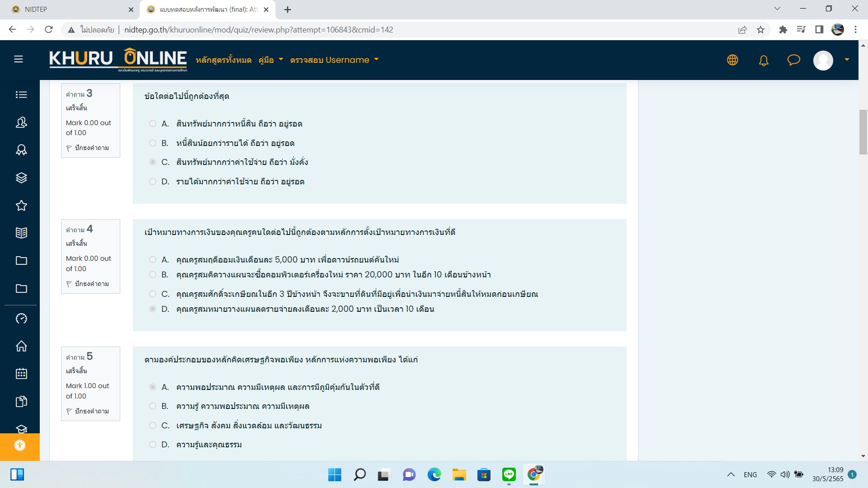Select option A radio in question 3
868x488 pixels.
(x=153, y=124)
